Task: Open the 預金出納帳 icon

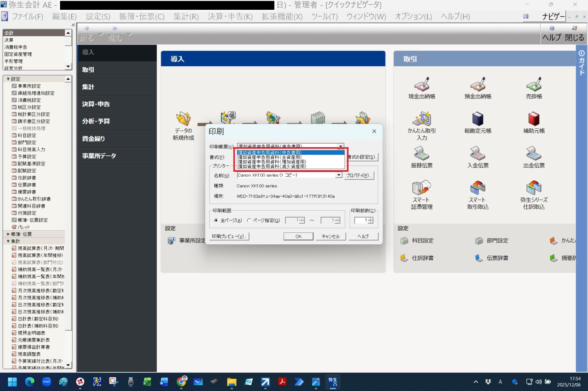Action: 478,85
